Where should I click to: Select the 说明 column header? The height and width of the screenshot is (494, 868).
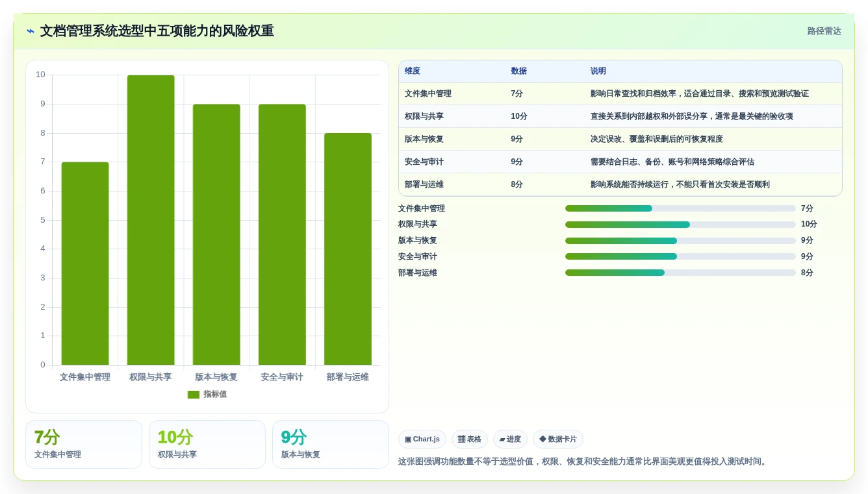598,71
